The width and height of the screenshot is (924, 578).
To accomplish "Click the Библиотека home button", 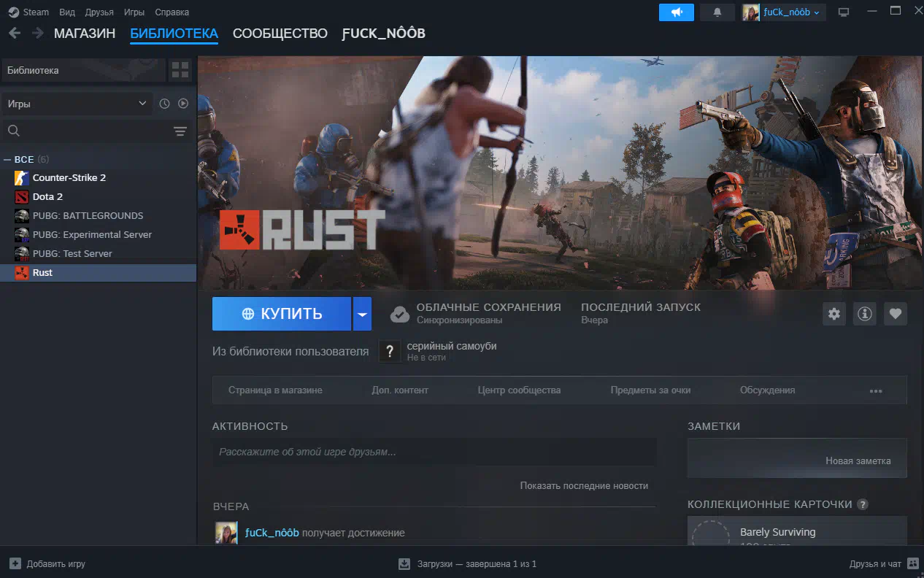I will 82,70.
